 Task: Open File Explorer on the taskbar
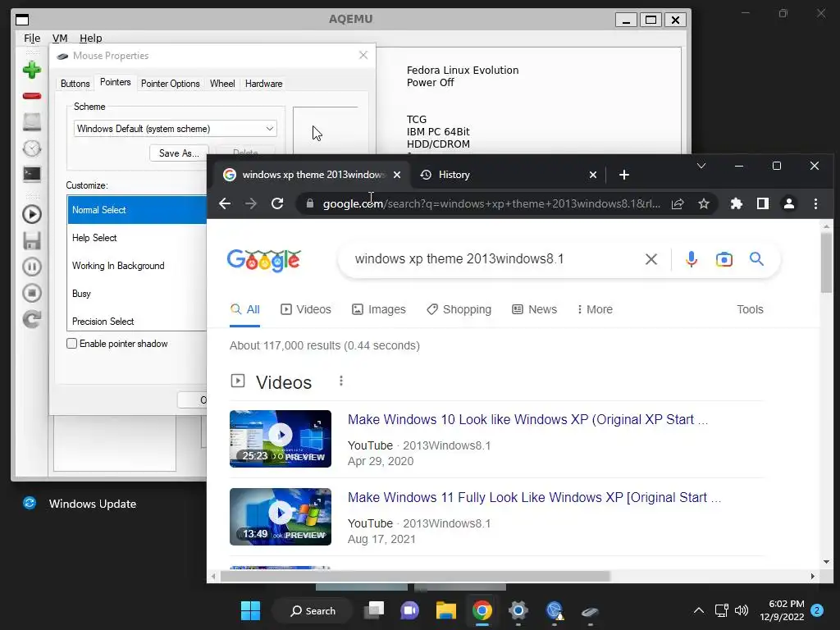[445, 610]
